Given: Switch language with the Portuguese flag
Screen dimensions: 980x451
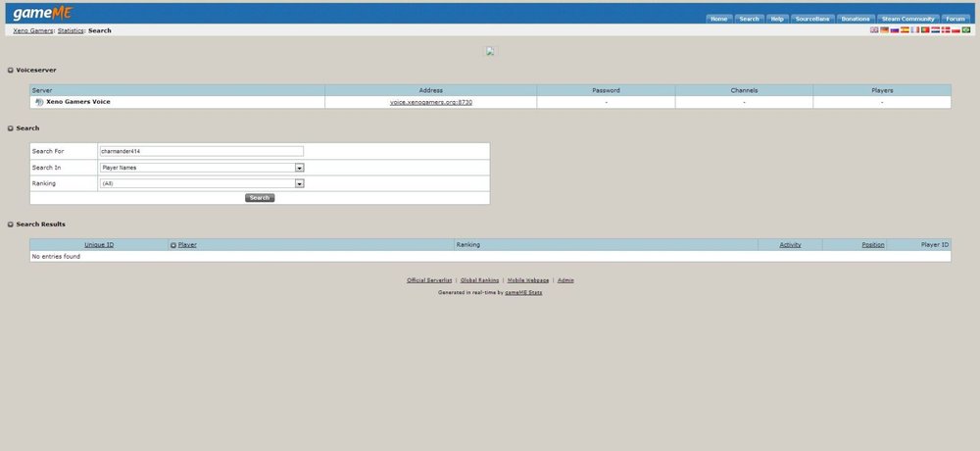Looking at the screenshot, I should [925, 30].
